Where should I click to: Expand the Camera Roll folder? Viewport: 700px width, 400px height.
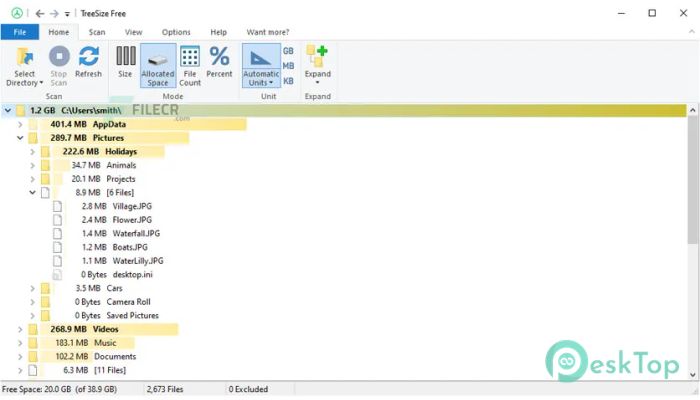click(32, 302)
